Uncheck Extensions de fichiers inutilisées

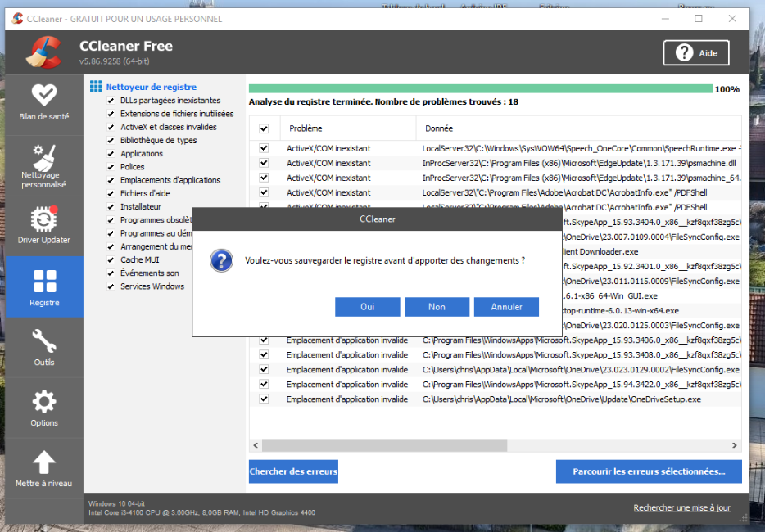(111, 114)
